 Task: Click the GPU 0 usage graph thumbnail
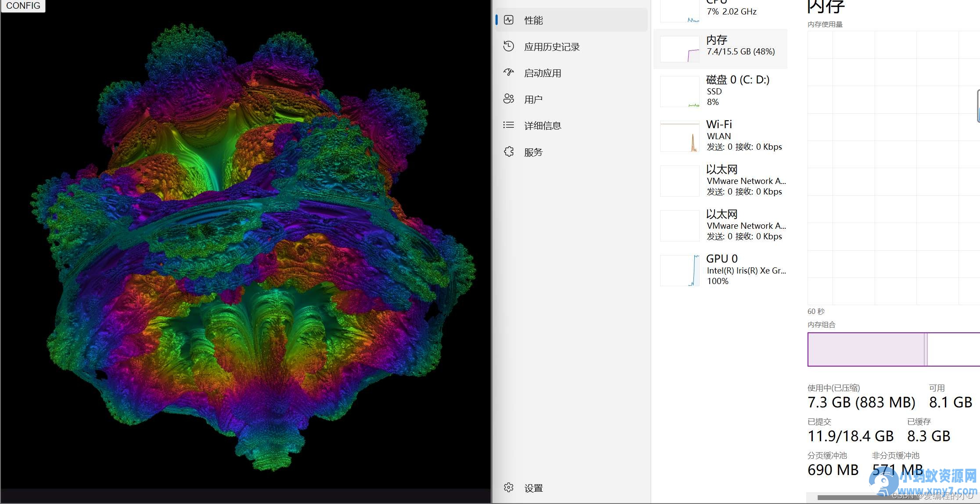tap(680, 270)
